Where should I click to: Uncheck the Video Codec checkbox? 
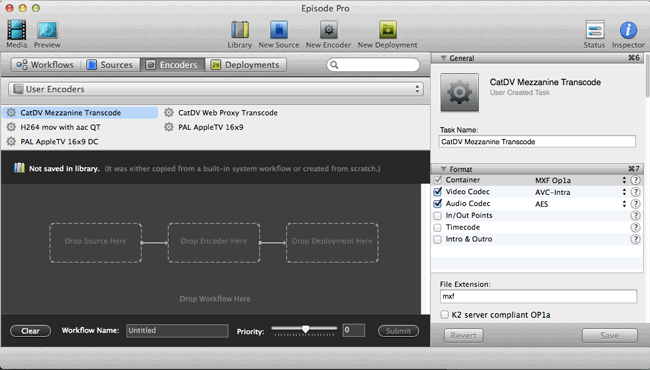click(x=437, y=192)
